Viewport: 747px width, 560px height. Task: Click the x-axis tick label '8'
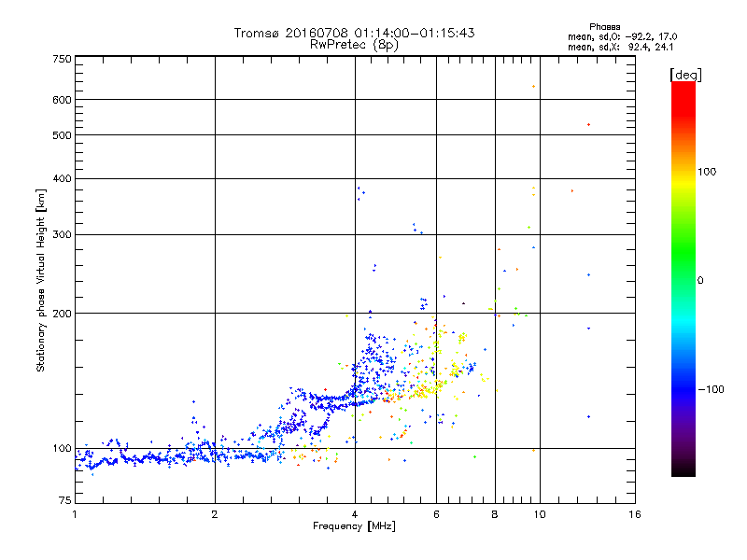(495, 514)
